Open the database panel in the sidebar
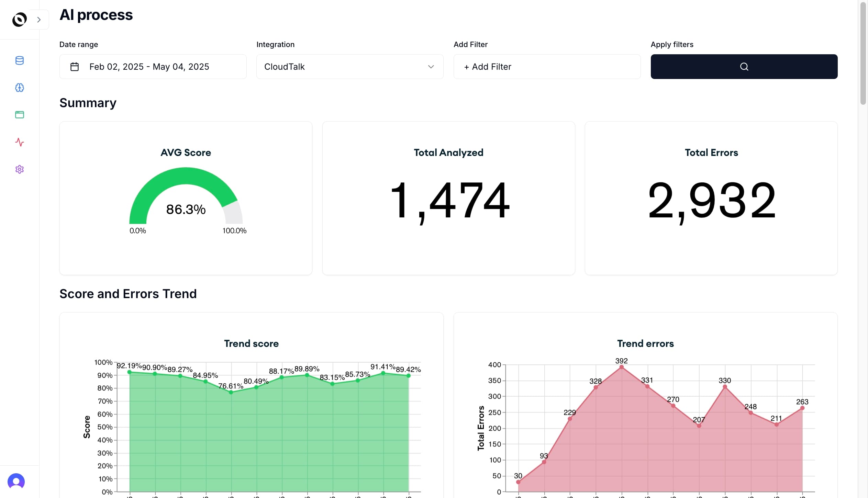Screen dimensions: 868x498 pos(20,60)
